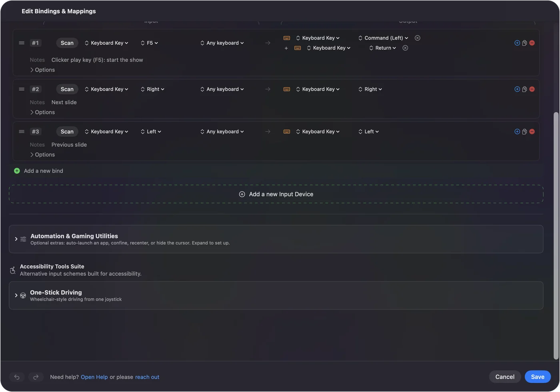Screen dimensions: 560x392
Task: Open the Open Help link
Action: click(94, 377)
